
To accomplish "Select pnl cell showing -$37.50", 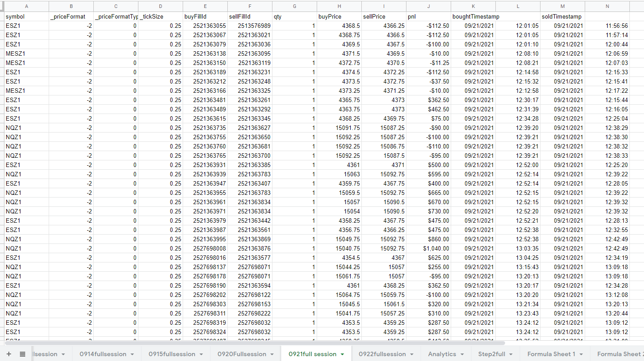I will tap(429, 81).
